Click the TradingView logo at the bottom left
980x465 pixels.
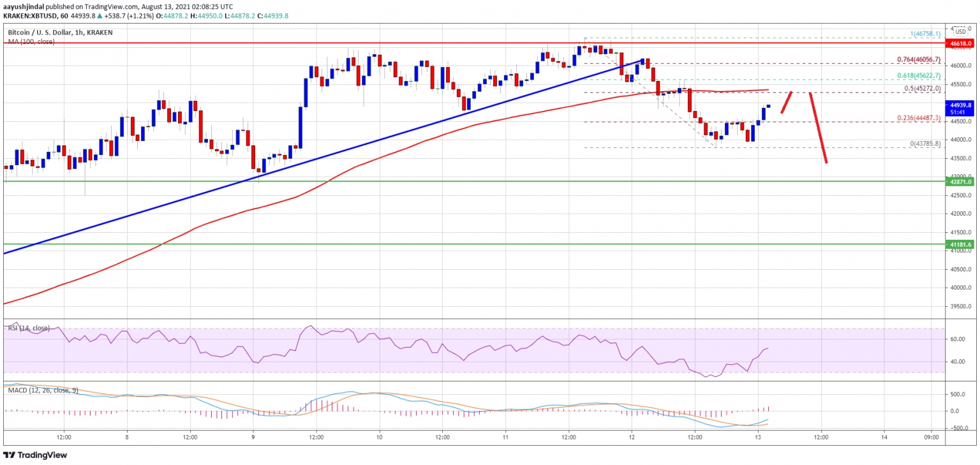[x=35, y=455]
